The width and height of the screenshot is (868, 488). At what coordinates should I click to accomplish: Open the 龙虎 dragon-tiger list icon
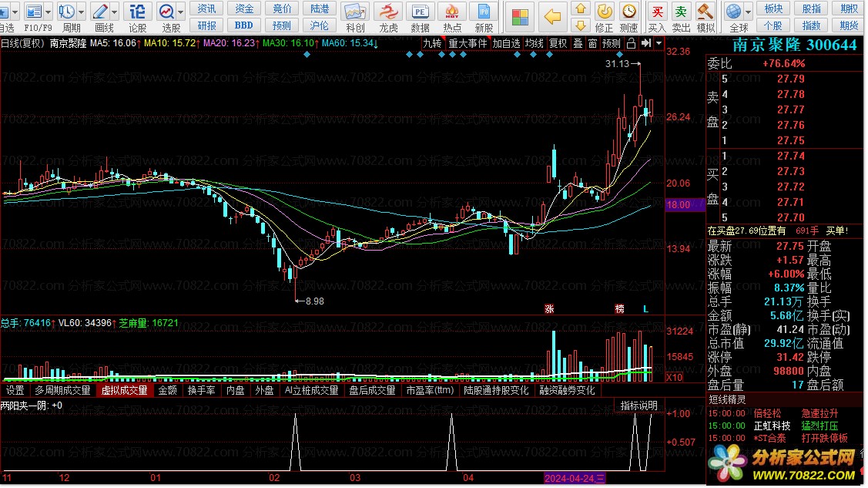click(388, 12)
